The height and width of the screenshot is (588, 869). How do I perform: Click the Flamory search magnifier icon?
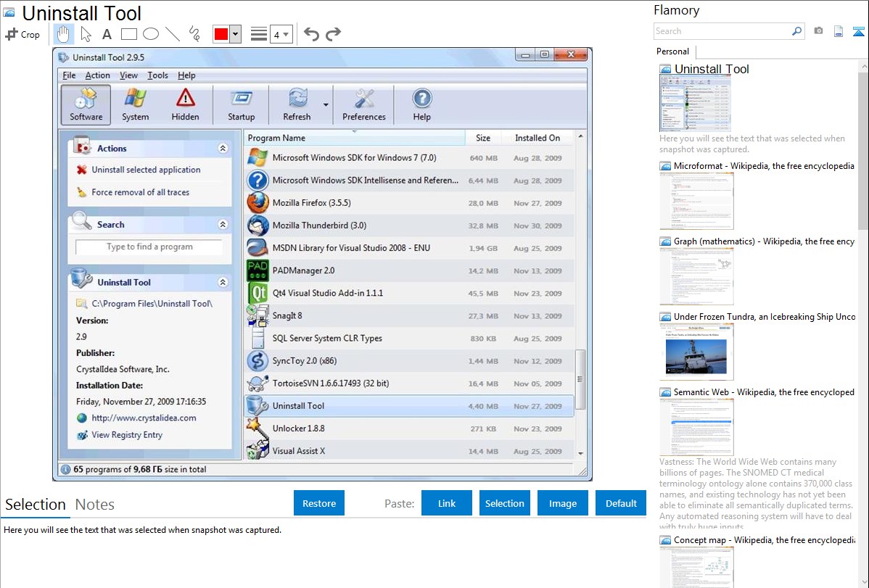(x=796, y=31)
